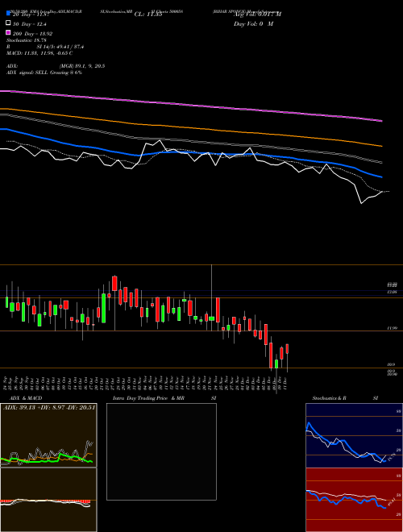Click the last red candle on the chart

[x=287, y=349]
